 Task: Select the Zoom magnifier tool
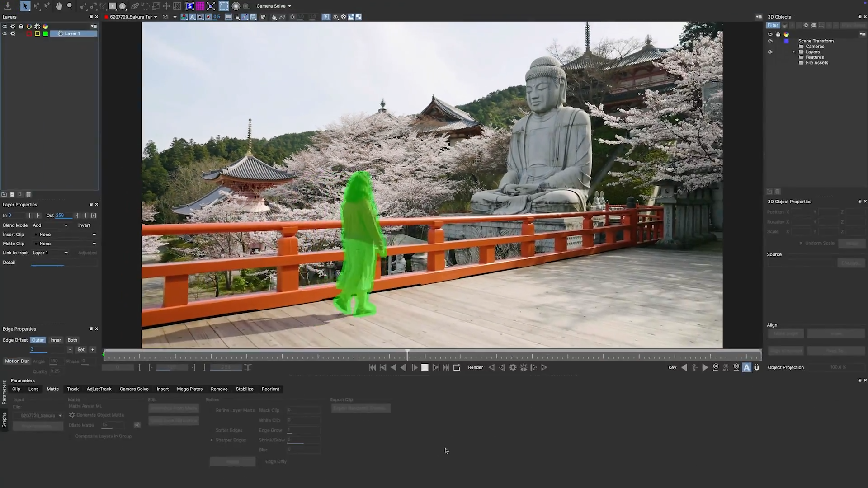[70, 6]
